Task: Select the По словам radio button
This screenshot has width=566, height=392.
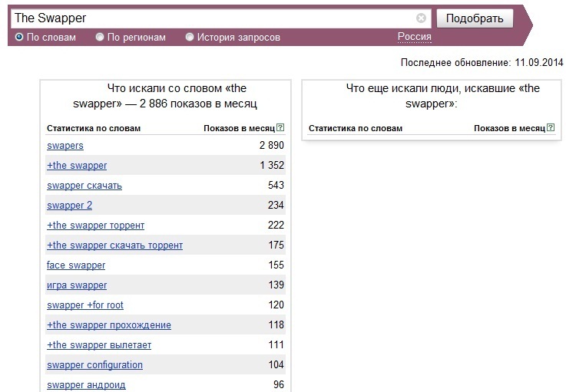Action: tap(19, 37)
